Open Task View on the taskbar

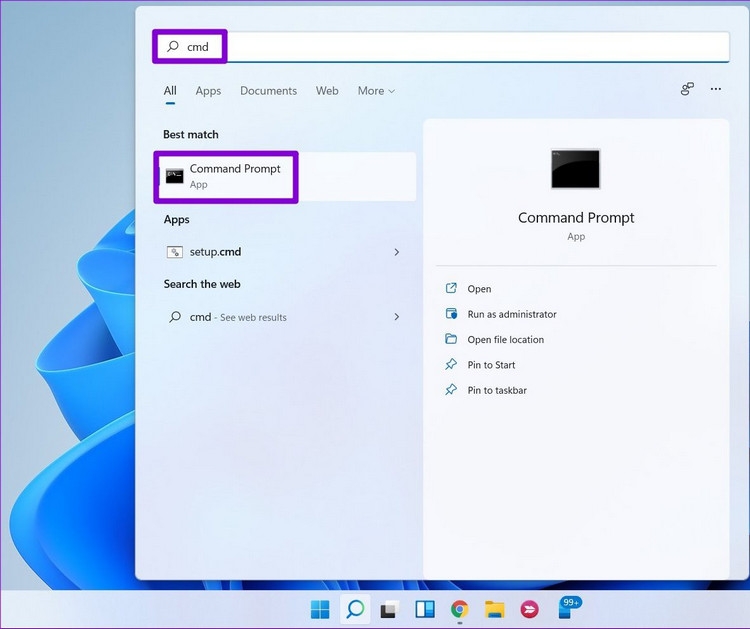390,609
